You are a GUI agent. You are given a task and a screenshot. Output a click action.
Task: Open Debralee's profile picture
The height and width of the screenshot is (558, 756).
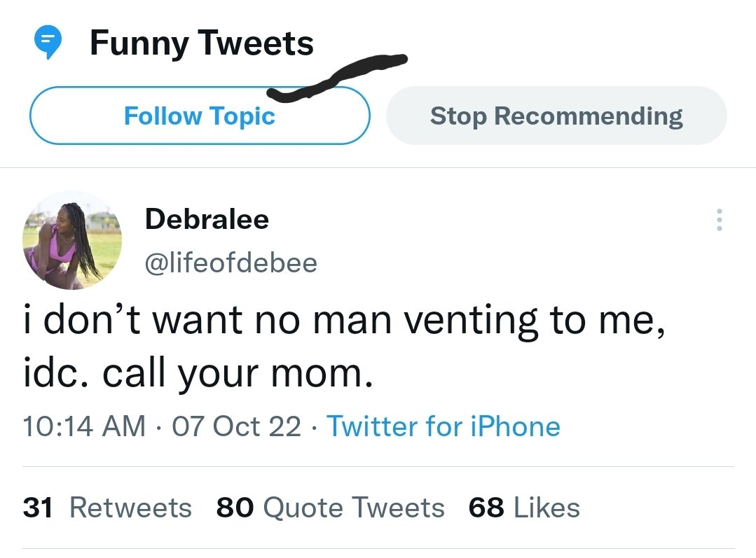(72, 240)
